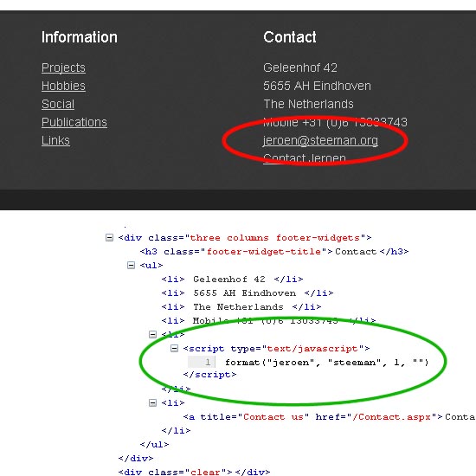
Task: Collapse the li node above script
Action: click(x=152, y=335)
